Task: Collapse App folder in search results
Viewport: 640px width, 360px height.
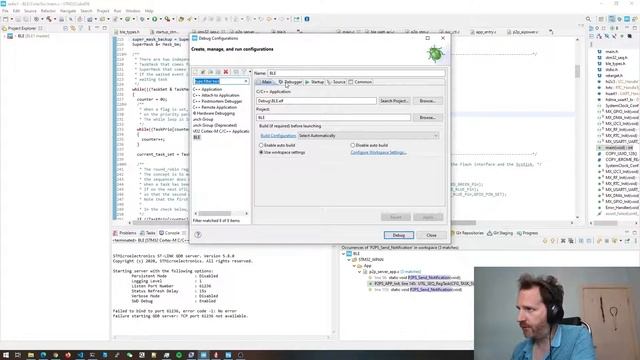Action: pyautogui.click(x=354, y=266)
